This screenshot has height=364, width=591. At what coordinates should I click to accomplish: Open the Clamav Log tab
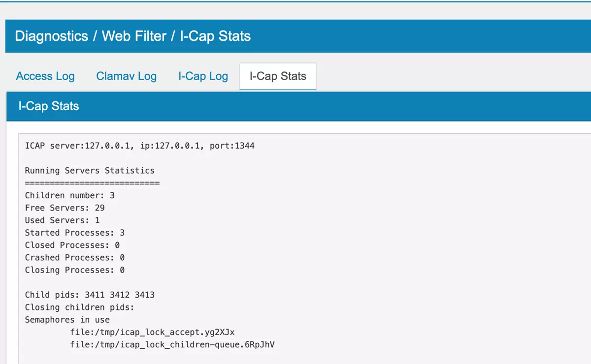(x=126, y=76)
